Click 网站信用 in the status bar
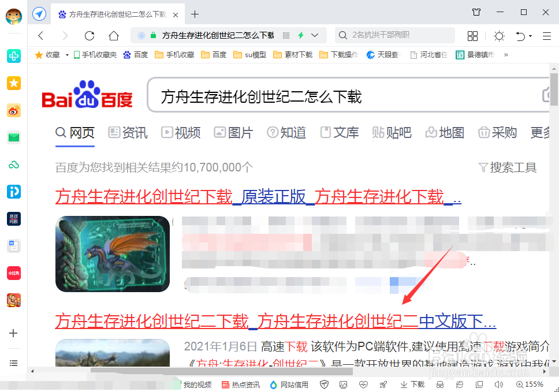 (289, 384)
